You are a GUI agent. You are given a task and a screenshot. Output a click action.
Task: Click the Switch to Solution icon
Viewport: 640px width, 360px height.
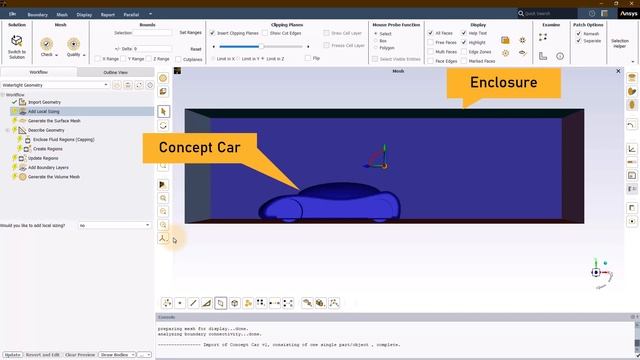(x=17, y=40)
